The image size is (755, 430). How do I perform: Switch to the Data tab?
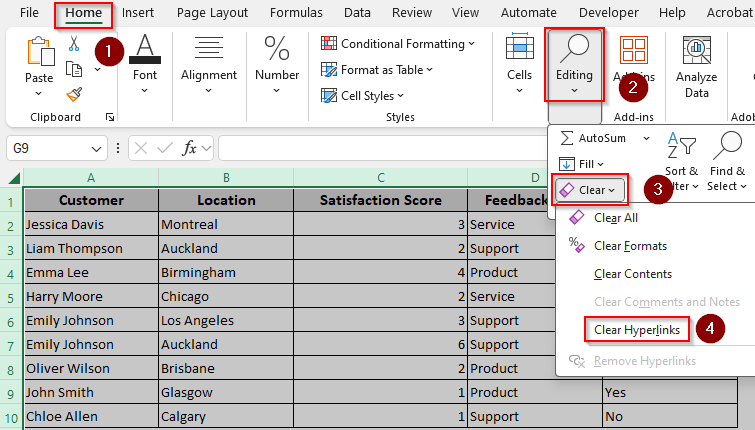point(357,13)
